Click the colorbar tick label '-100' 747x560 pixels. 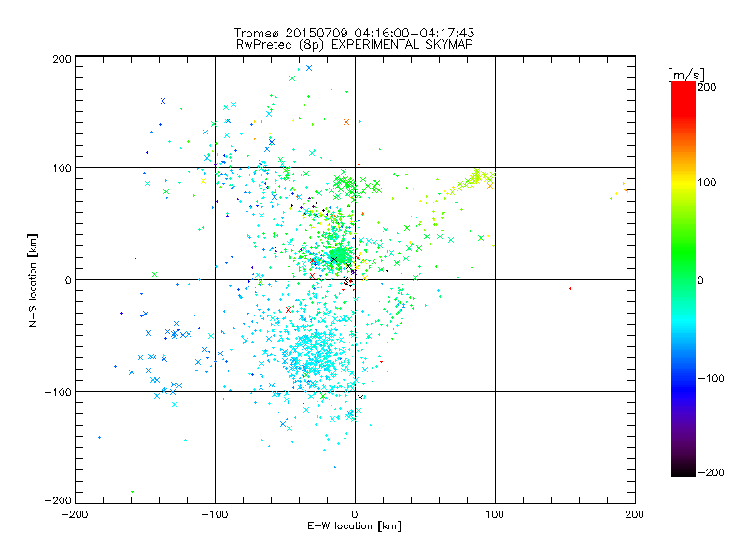pyautogui.click(x=711, y=379)
